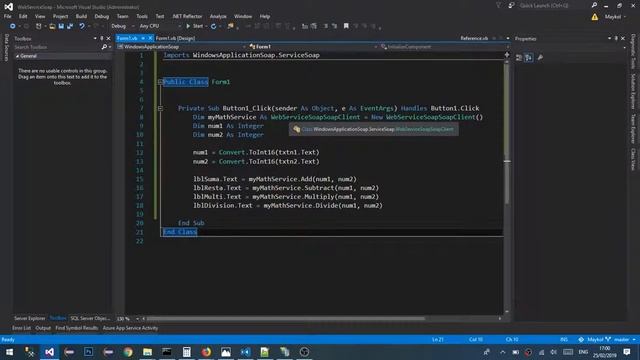Open the .NET Reflector menu

(187, 16)
